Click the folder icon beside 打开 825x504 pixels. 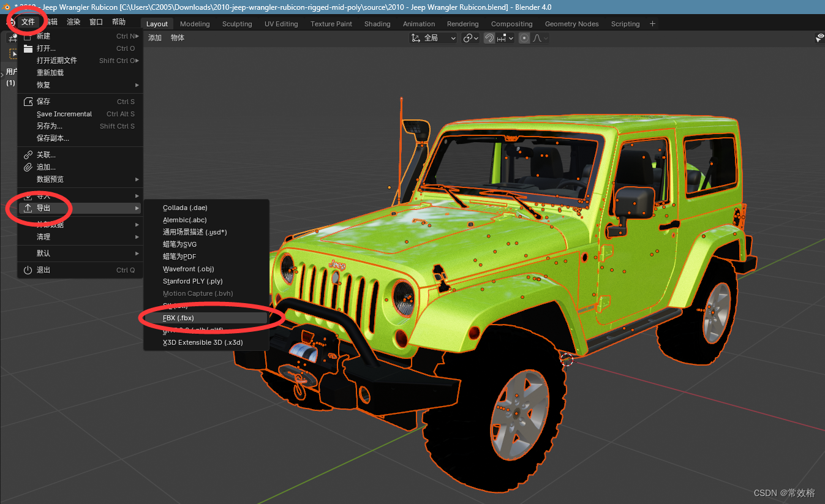tap(28, 48)
